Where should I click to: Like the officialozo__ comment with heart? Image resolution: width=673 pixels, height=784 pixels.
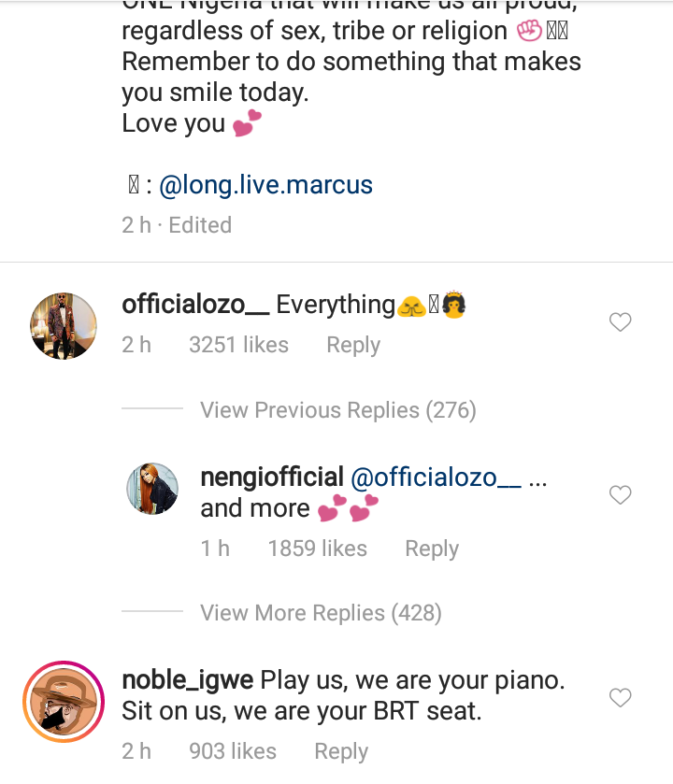click(x=620, y=322)
